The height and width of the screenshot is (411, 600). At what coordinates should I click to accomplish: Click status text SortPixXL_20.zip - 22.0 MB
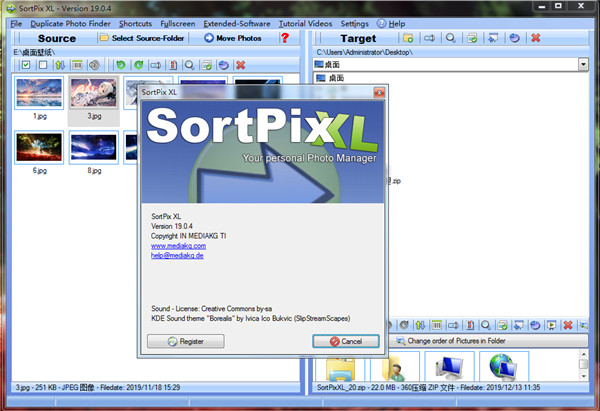429,387
